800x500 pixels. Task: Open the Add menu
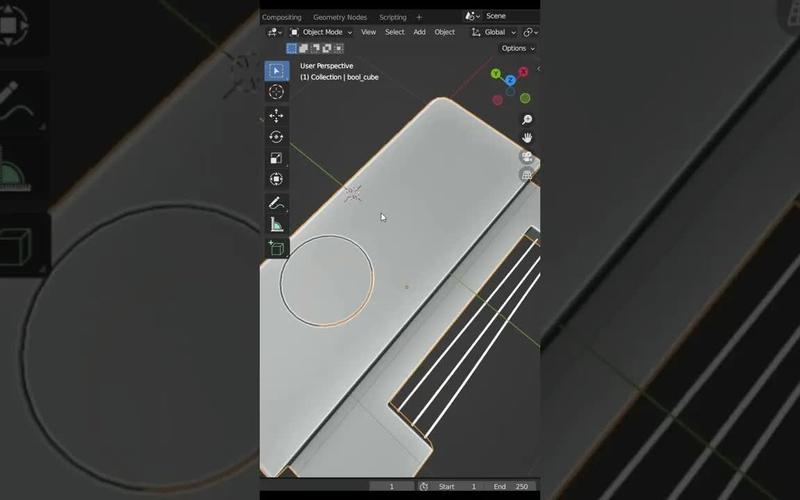pyautogui.click(x=419, y=32)
